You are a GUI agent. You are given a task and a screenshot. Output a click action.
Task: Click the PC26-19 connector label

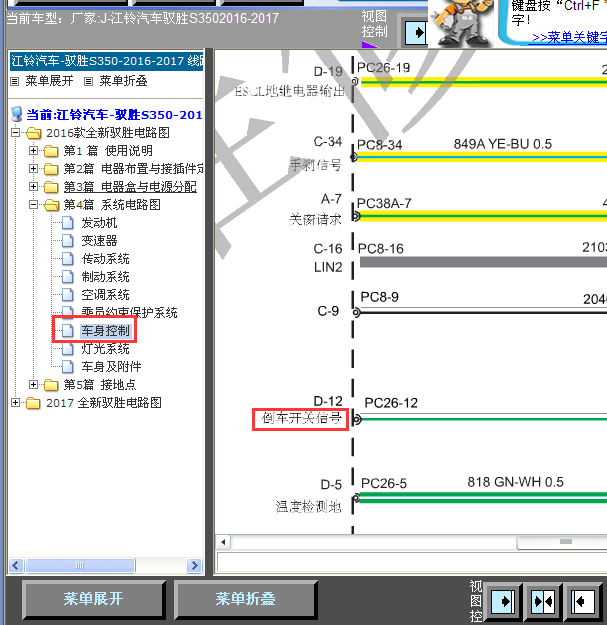click(383, 68)
